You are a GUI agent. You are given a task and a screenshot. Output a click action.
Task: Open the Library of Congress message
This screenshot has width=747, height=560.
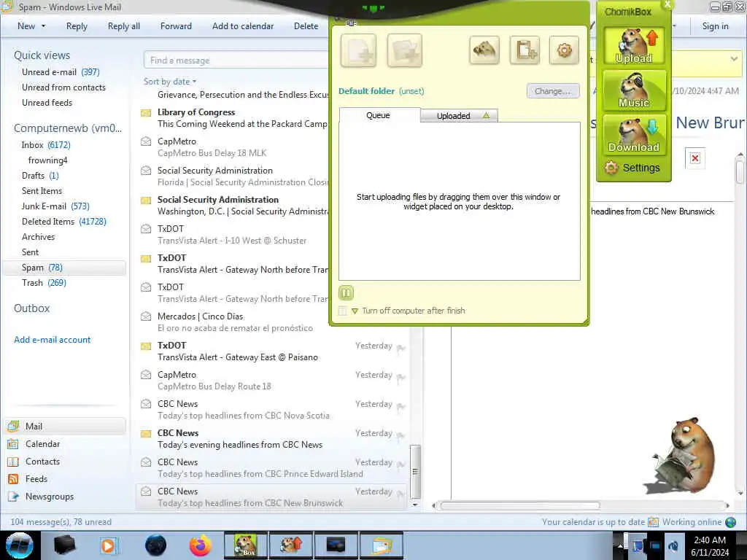(233, 118)
